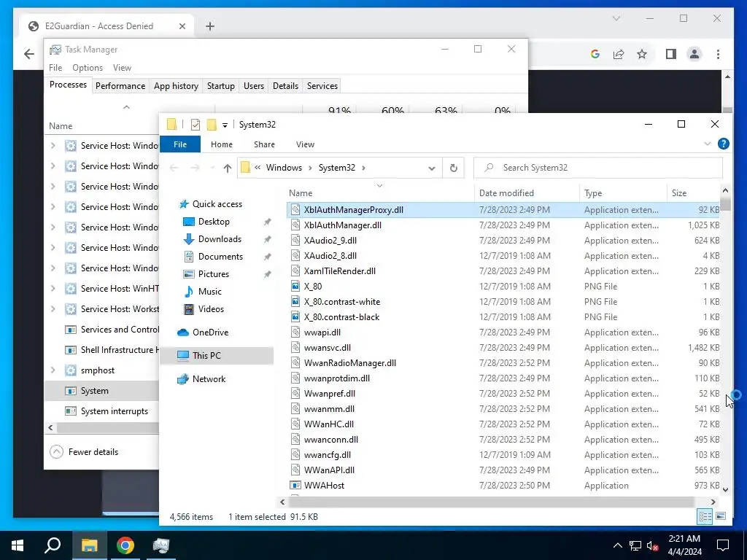The height and width of the screenshot is (560, 747).
Task: Click the OneDrive cloud icon
Action: coord(183,332)
